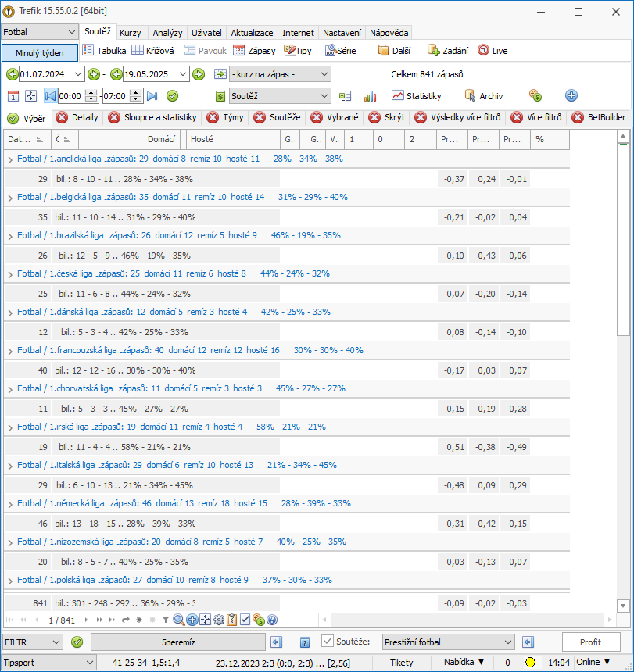Expand the 1.anglická liga group
The width and height of the screenshot is (634, 672).
coord(10,159)
